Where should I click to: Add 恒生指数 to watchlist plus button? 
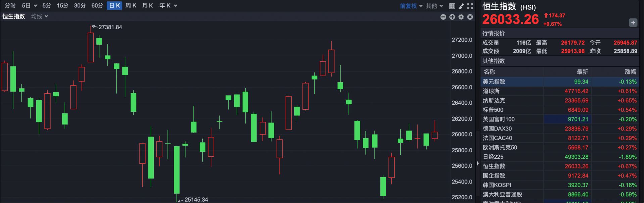point(633,22)
